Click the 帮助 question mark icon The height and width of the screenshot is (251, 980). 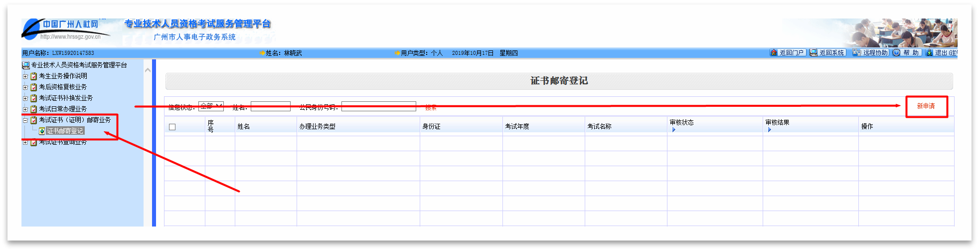click(897, 52)
